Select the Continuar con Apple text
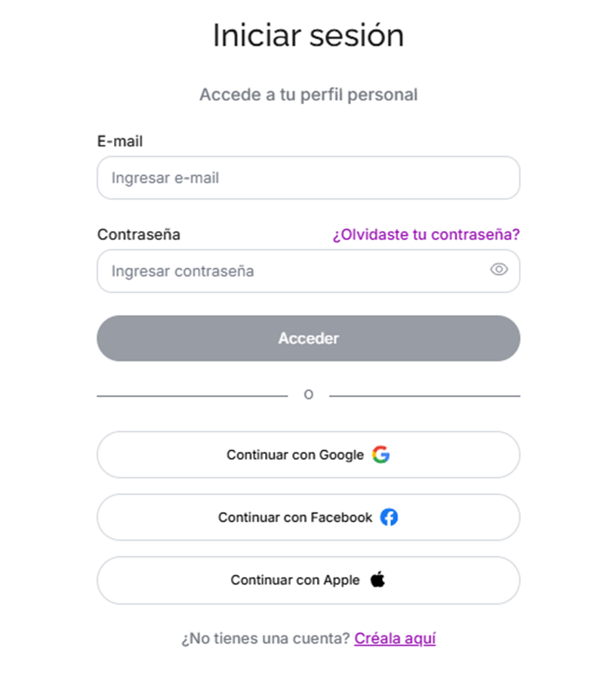Viewport: 616px width, 692px height. click(295, 580)
